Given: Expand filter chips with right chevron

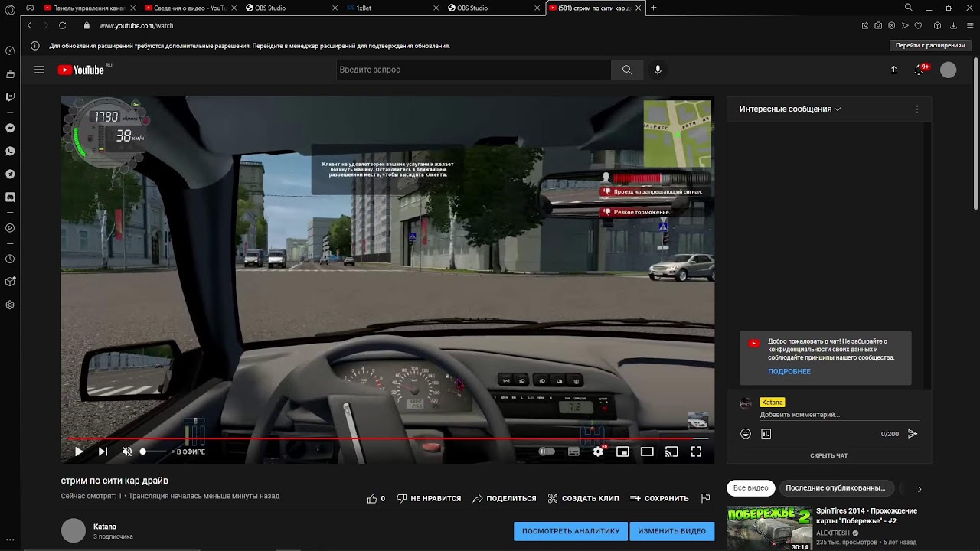Looking at the screenshot, I should [920, 488].
